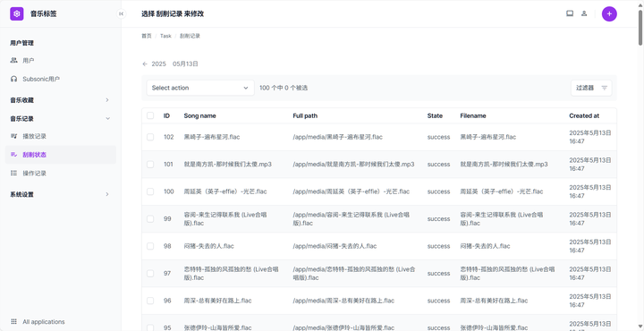Screen dimensions: 644x331
Task: Click the 播放记录 icon in sidebar
Action: tap(14, 136)
